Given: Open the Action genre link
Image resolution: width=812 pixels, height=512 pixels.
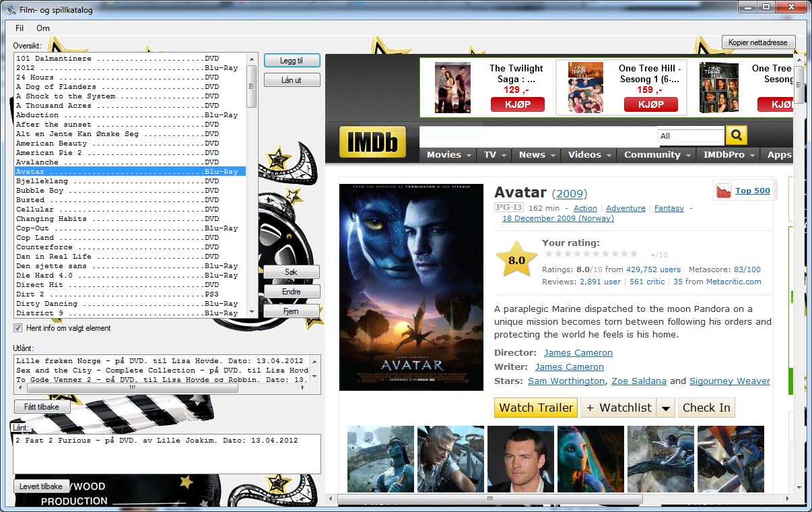Looking at the screenshot, I should [585, 208].
